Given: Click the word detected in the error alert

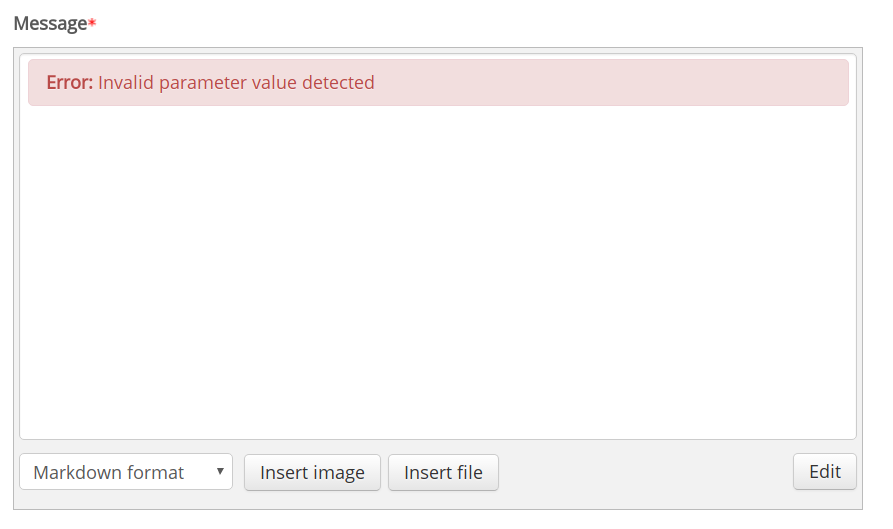Looking at the screenshot, I should 338,83.
